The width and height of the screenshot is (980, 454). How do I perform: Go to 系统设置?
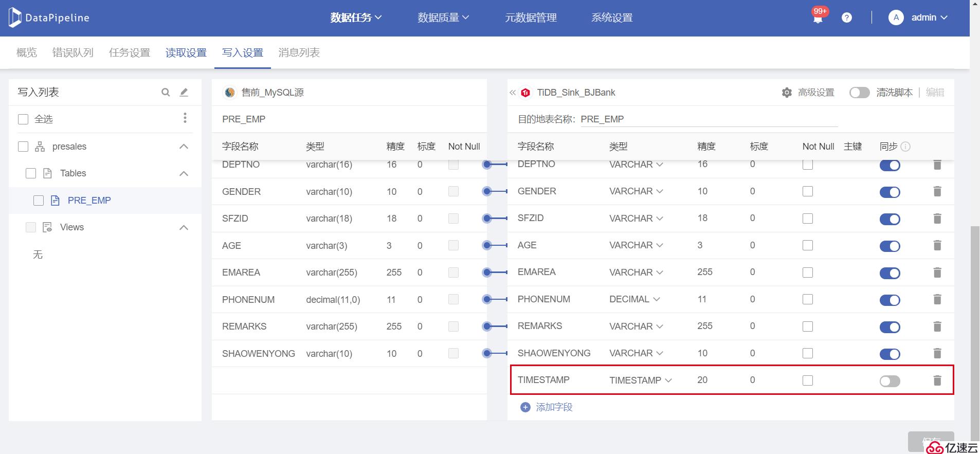coord(612,17)
